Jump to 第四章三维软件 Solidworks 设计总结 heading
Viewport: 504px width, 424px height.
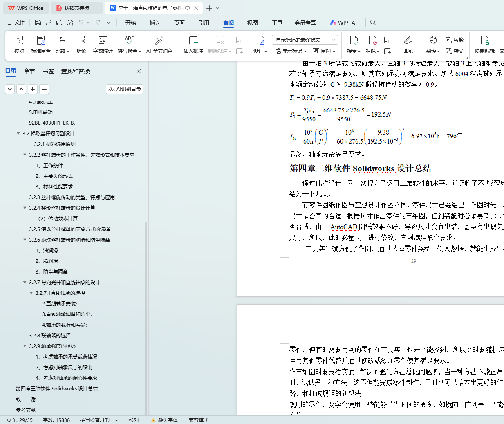tap(57, 388)
